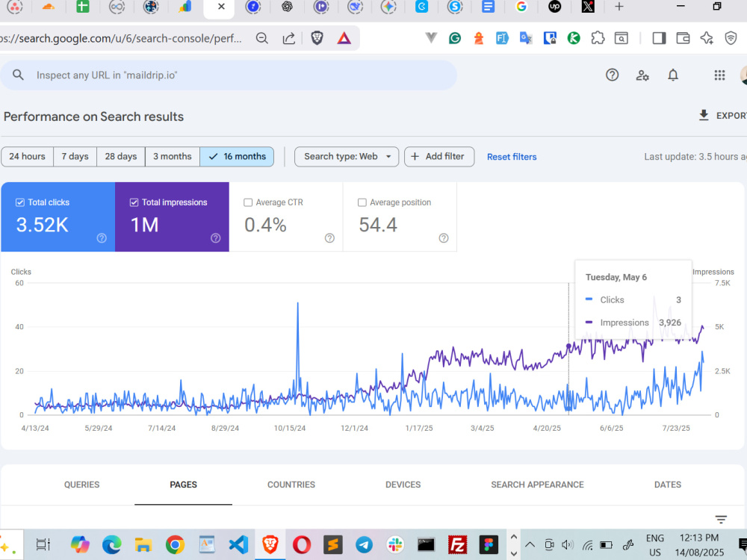Click help icon on Total impressions card
This screenshot has width=747, height=560.
[215, 238]
